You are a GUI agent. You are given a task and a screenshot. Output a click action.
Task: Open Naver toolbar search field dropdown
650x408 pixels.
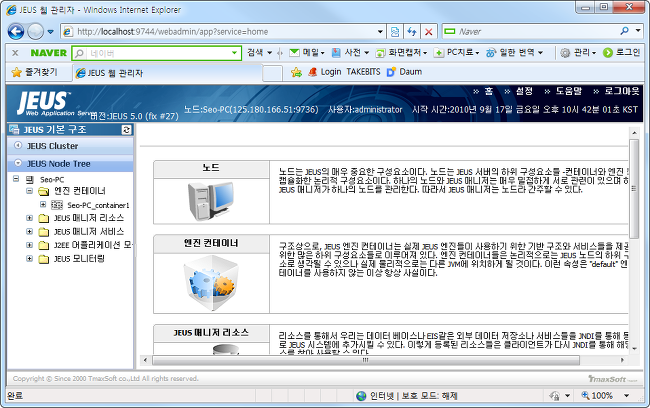234,53
